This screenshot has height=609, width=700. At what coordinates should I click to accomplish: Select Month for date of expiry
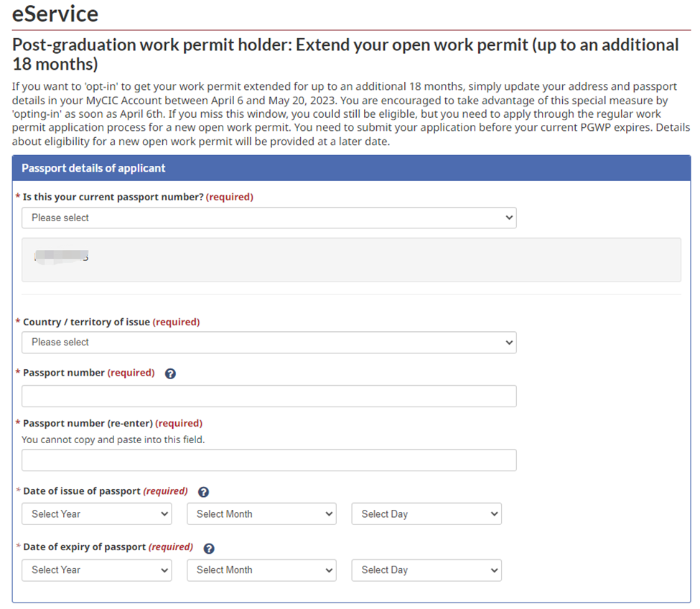click(x=261, y=570)
